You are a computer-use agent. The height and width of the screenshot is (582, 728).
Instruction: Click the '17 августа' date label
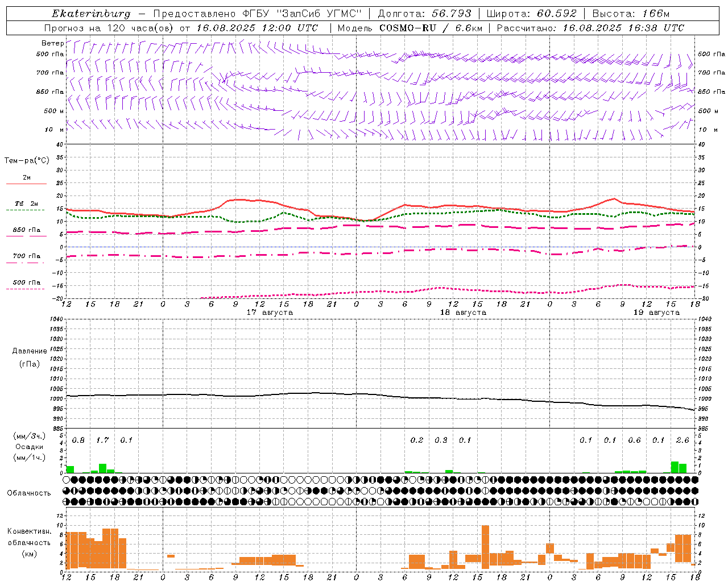270,313
